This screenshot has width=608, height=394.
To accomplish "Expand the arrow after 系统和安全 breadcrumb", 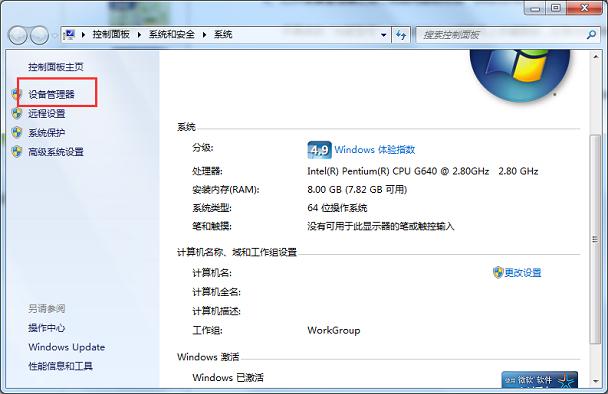I will click(204, 35).
